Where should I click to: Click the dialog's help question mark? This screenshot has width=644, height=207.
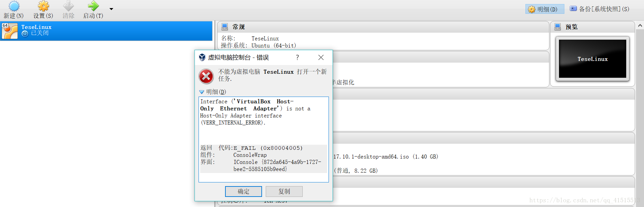(x=297, y=58)
